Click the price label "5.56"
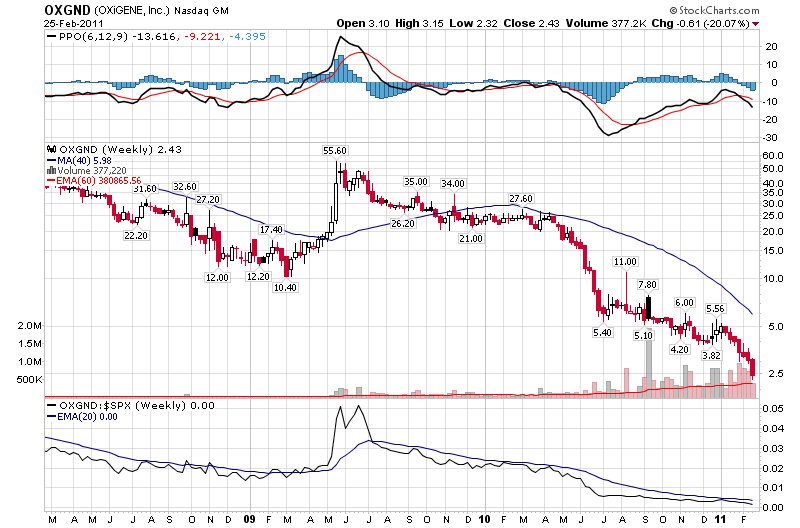The height and width of the screenshot is (528, 800). click(715, 309)
